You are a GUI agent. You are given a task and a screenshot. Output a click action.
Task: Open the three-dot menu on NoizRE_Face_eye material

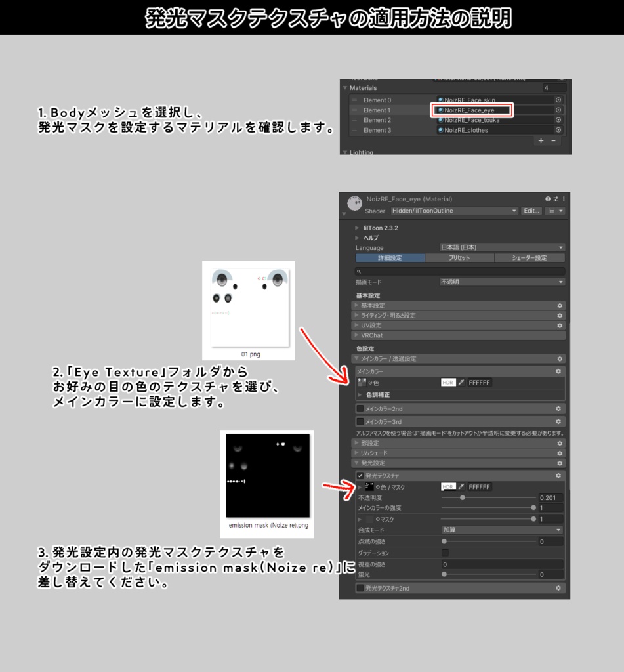pyautogui.click(x=564, y=198)
